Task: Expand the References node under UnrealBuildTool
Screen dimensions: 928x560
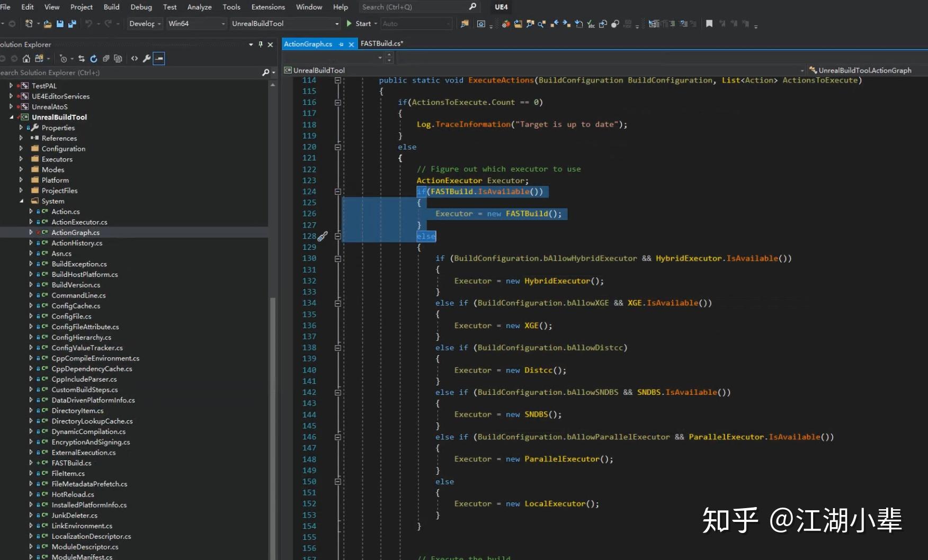Action: (x=21, y=138)
